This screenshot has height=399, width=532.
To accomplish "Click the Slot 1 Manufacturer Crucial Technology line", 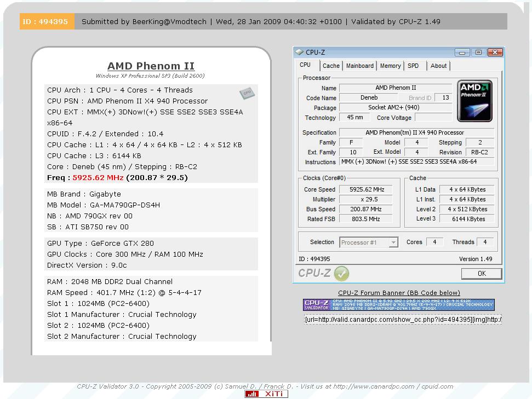I will [122, 315].
